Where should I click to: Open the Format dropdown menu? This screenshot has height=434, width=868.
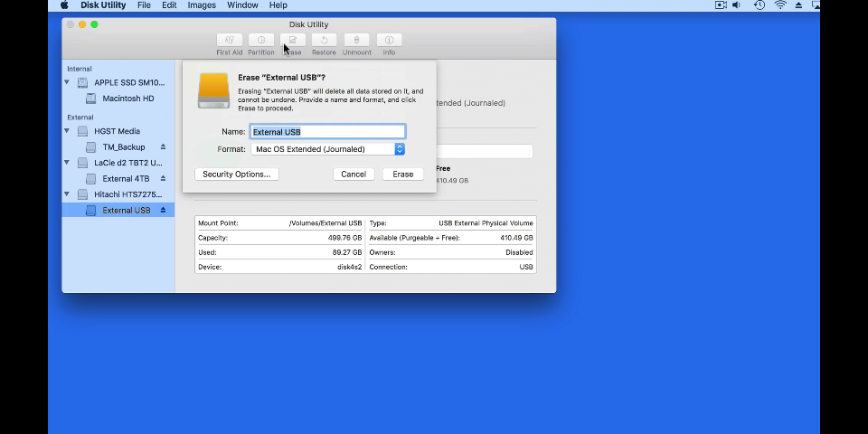point(327,149)
